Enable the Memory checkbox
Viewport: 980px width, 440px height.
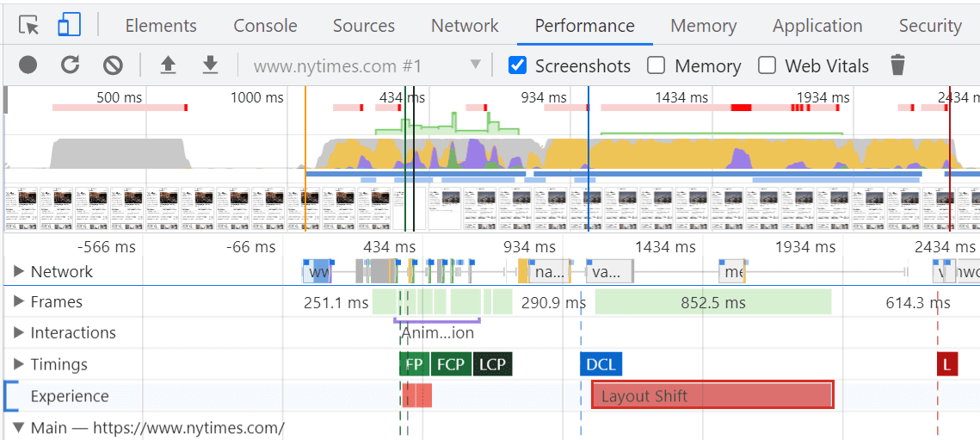click(656, 65)
